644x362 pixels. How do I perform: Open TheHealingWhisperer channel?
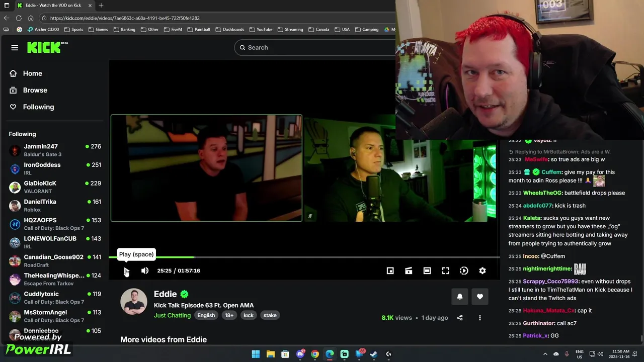[55, 279]
